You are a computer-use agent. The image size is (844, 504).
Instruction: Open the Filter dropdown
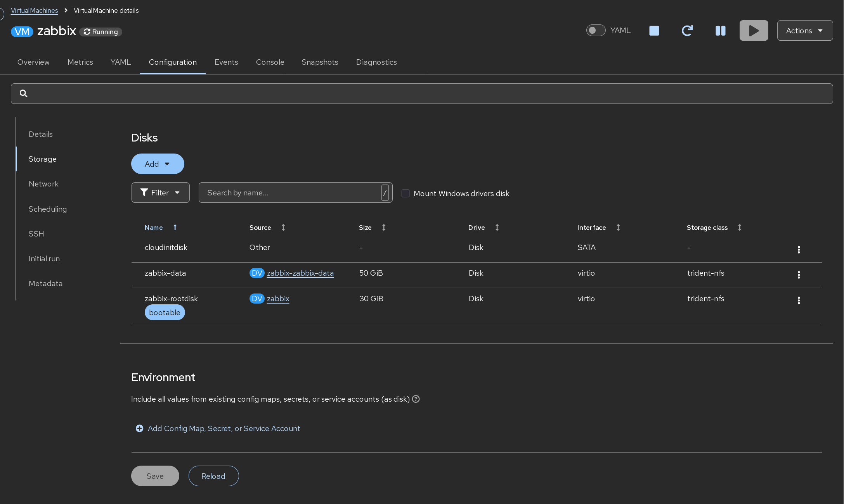point(160,193)
